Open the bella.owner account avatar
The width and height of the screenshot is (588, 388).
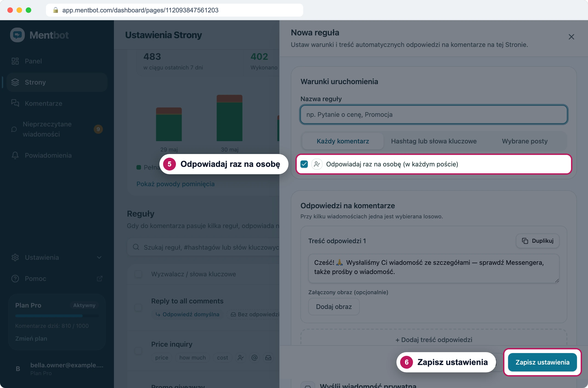coord(18,369)
